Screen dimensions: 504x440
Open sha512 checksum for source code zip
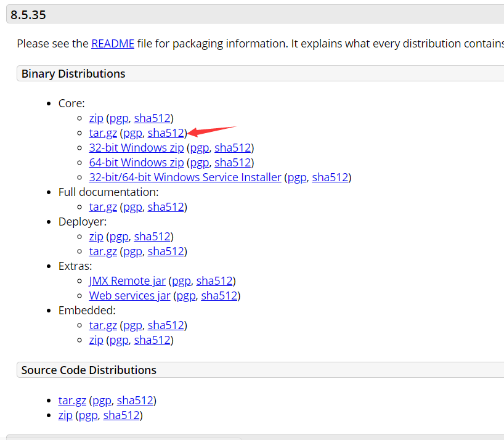tap(121, 415)
